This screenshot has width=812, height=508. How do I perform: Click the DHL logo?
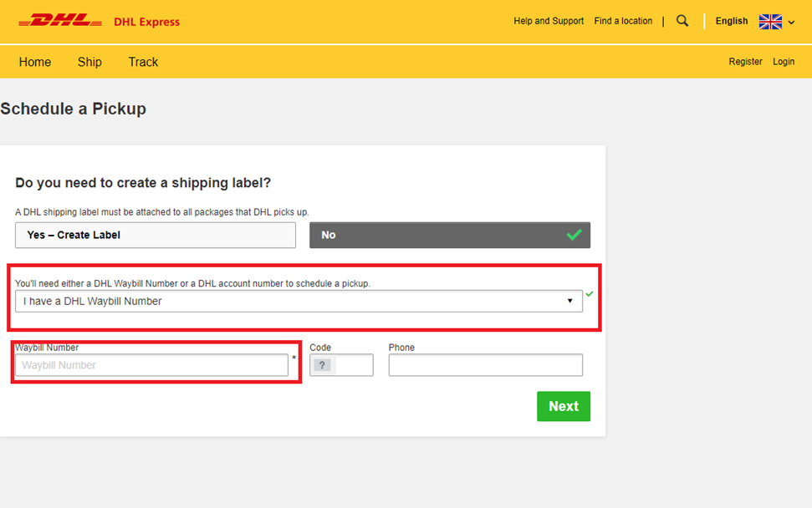tap(60, 21)
